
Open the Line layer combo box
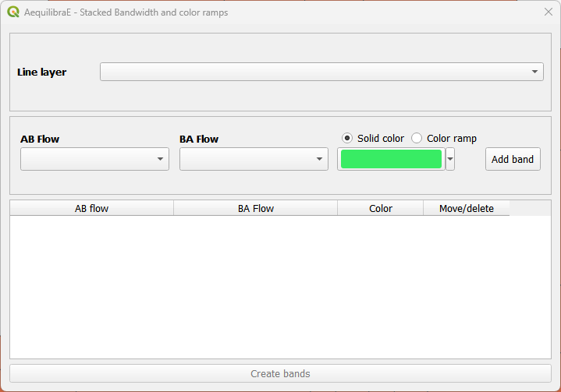pos(321,72)
